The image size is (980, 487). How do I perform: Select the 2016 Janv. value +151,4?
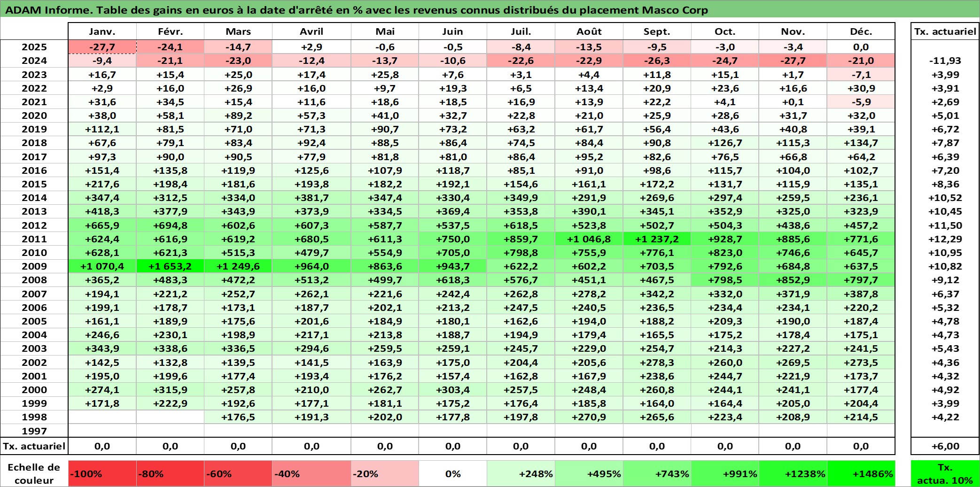tap(102, 170)
